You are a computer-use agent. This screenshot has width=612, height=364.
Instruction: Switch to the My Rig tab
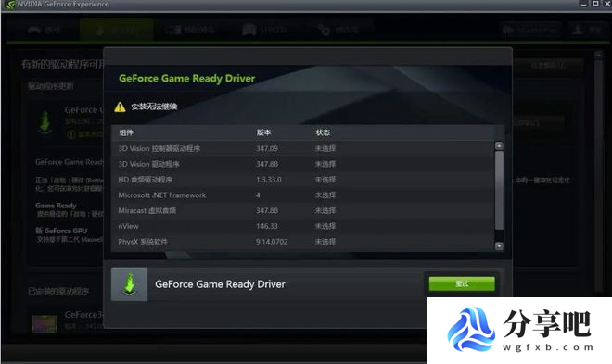pos(191,30)
